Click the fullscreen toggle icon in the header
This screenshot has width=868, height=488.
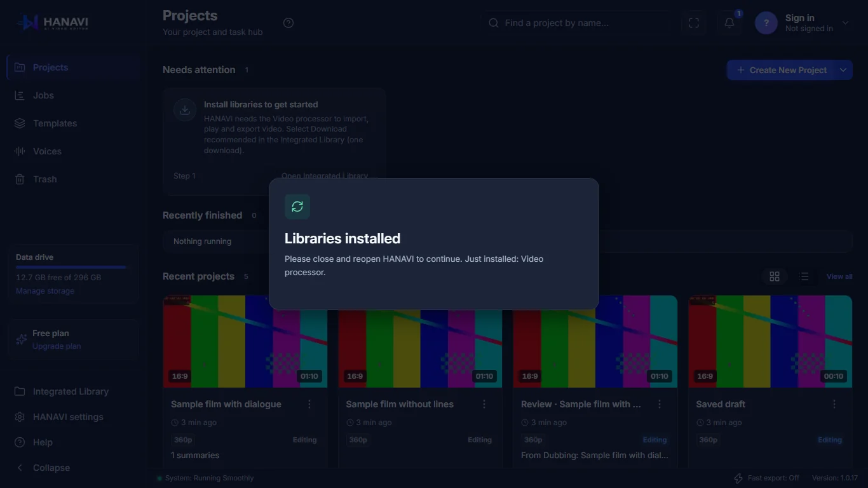pyautogui.click(x=694, y=23)
